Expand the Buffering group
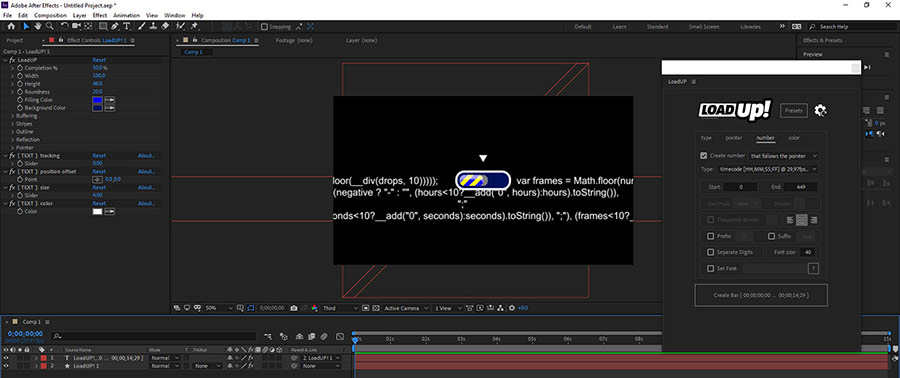 [x=13, y=116]
